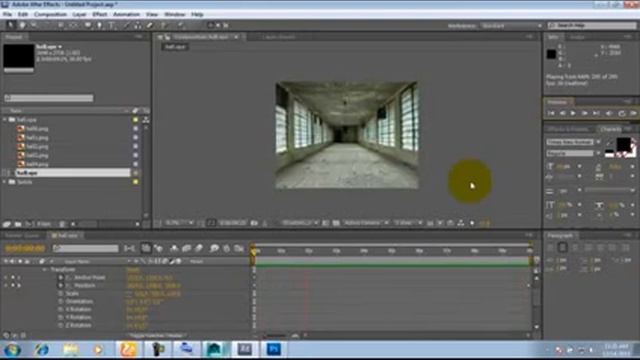Select the Zoom tool in toolbar

(34, 25)
